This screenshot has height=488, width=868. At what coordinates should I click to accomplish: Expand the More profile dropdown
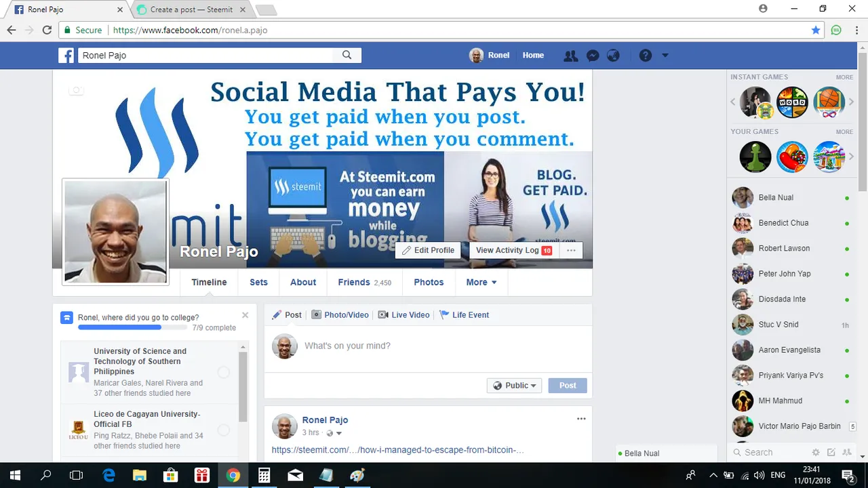[x=481, y=282]
